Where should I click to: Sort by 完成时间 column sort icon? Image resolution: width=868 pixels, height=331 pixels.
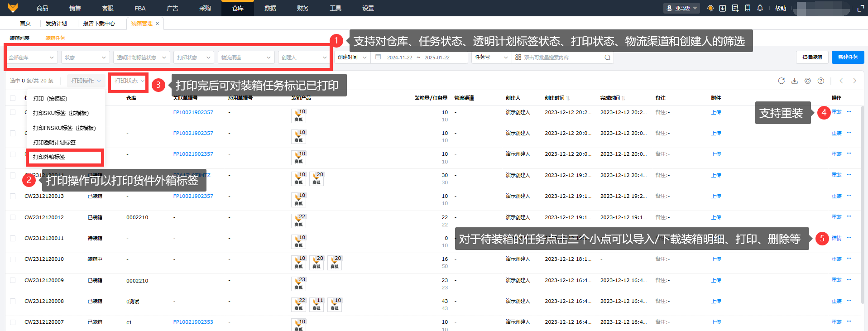[x=623, y=98]
